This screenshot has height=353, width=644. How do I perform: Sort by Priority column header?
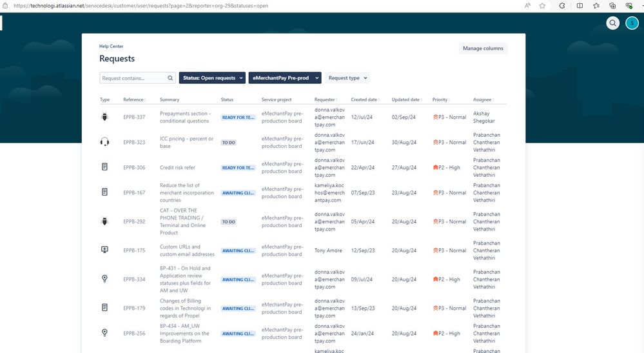[441, 99]
